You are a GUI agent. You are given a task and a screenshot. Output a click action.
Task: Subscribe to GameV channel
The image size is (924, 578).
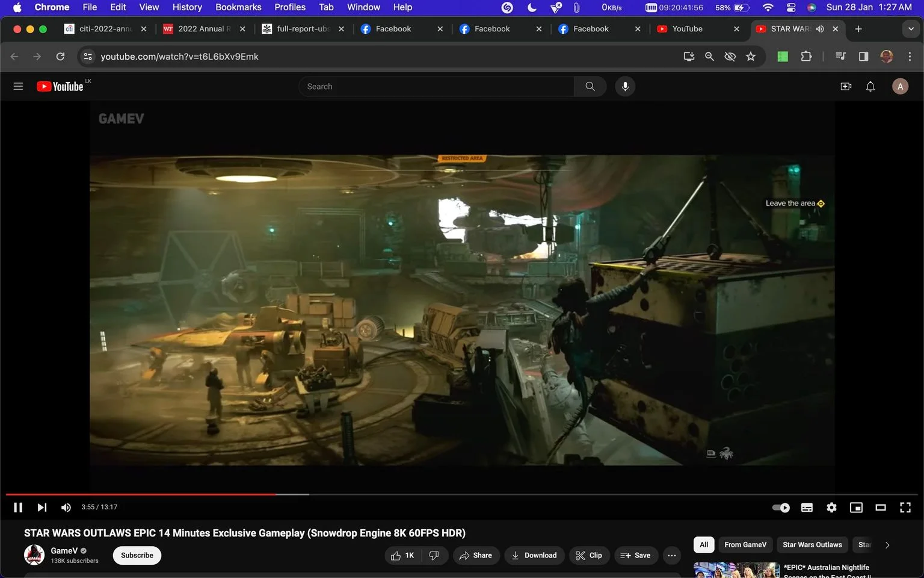tap(137, 556)
